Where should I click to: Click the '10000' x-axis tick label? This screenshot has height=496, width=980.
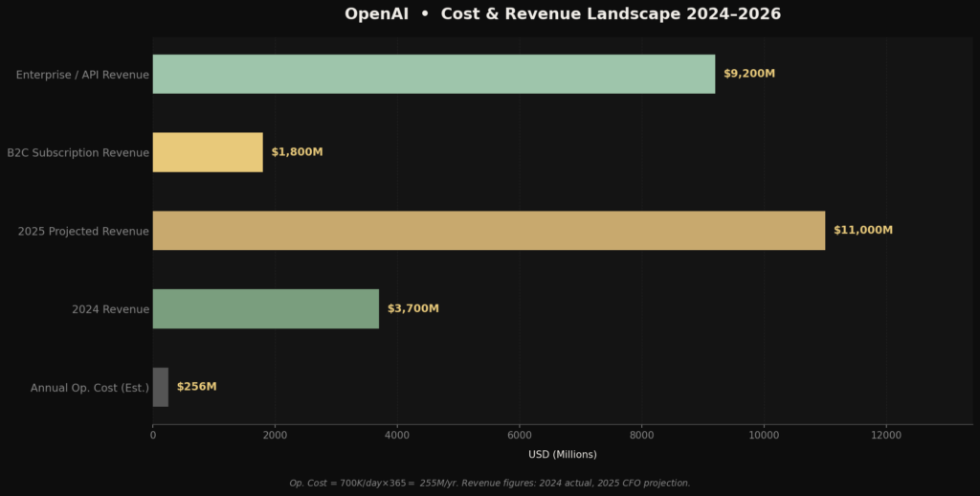(764, 436)
